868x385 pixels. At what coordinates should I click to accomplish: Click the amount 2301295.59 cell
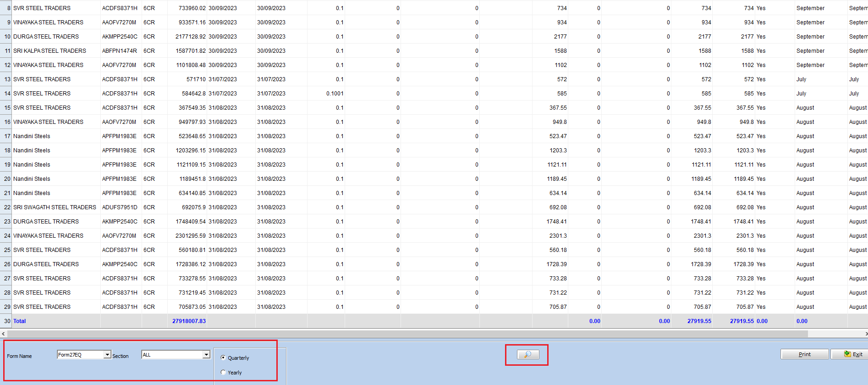(x=187, y=235)
